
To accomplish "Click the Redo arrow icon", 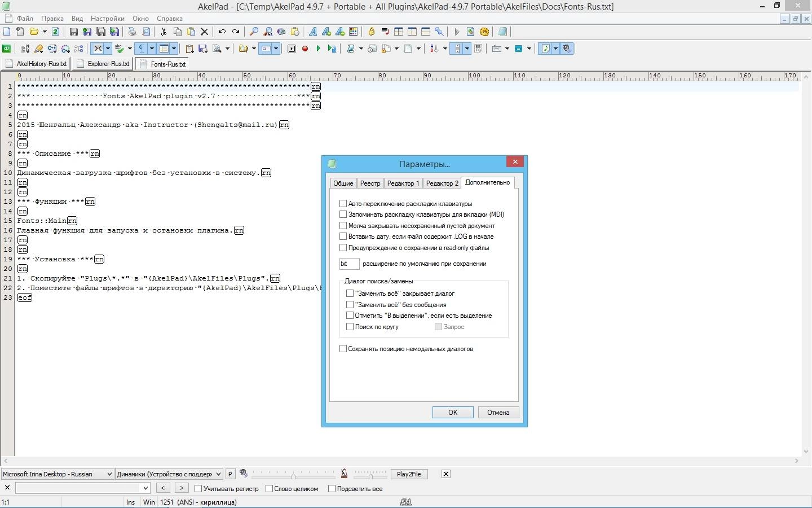I will click(x=236, y=32).
